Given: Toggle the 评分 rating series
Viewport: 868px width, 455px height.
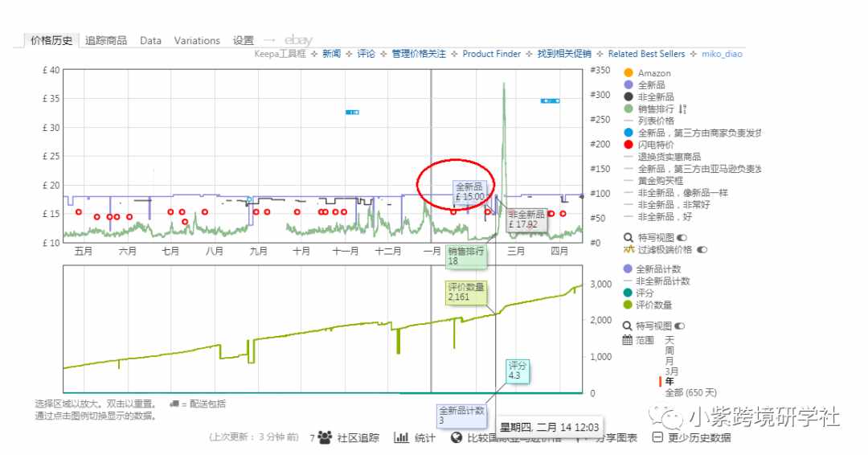Looking at the screenshot, I should coord(639,293).
